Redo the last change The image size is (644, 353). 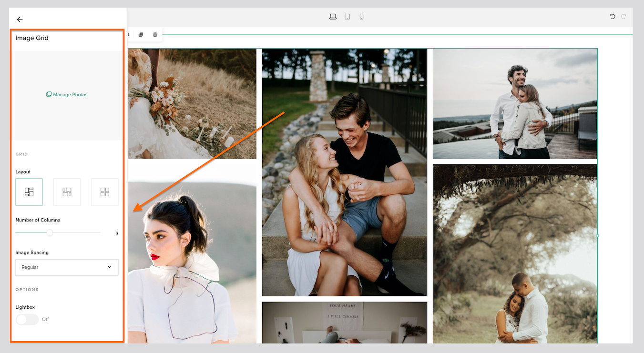coord(624,16)
